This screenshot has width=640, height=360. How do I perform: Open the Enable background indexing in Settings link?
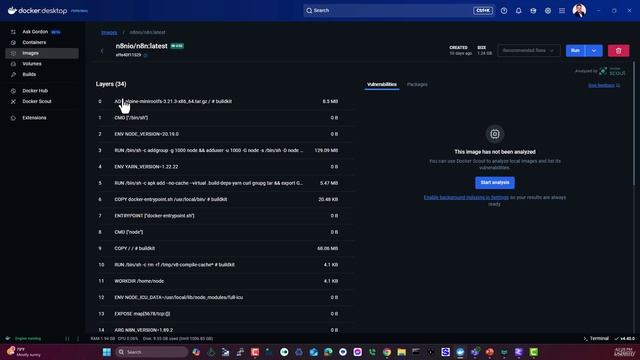coord(466,198)
